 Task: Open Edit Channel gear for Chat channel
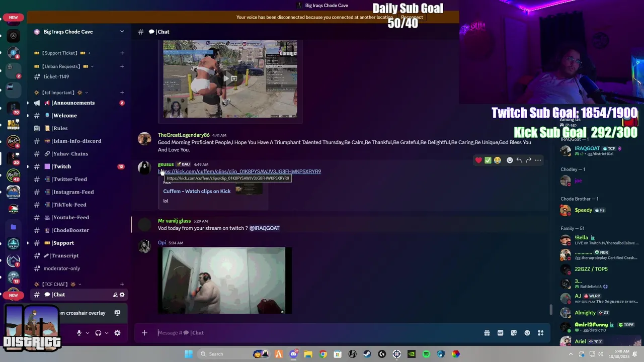click(122, 295)
